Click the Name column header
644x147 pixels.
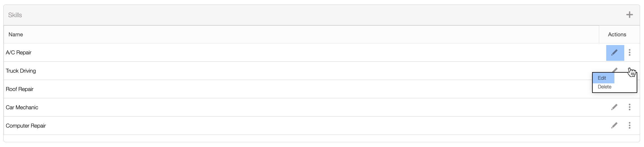[x=16, y=35]
